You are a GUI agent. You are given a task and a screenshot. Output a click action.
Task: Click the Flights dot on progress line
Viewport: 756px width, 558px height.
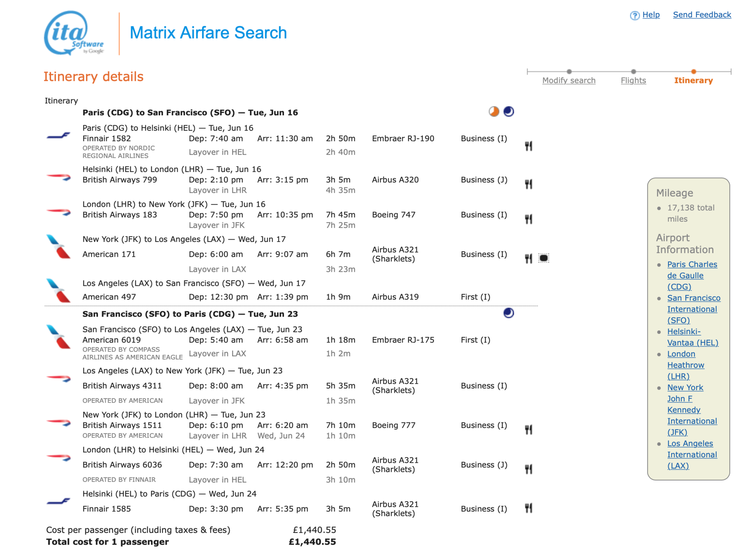pyautogui.click(x=634, y=71)
